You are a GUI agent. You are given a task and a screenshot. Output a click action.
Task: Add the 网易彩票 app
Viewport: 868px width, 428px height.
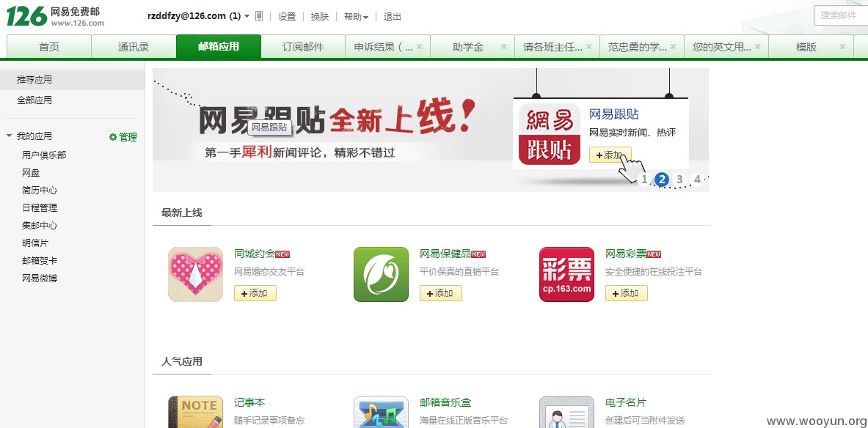coord(626,293)
